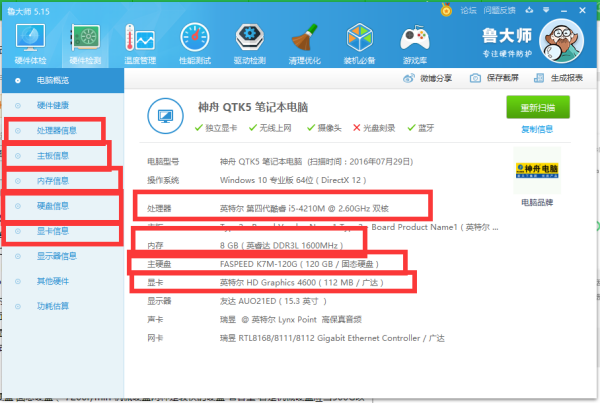Select 电脑概览 in sidebar
The height and width of the screenshot is (403, 600).
pos(63,80)
